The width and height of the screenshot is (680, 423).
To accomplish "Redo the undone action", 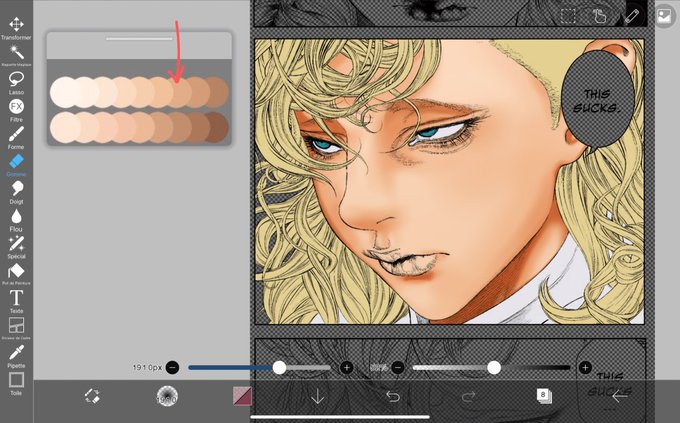I will [468, 396].
